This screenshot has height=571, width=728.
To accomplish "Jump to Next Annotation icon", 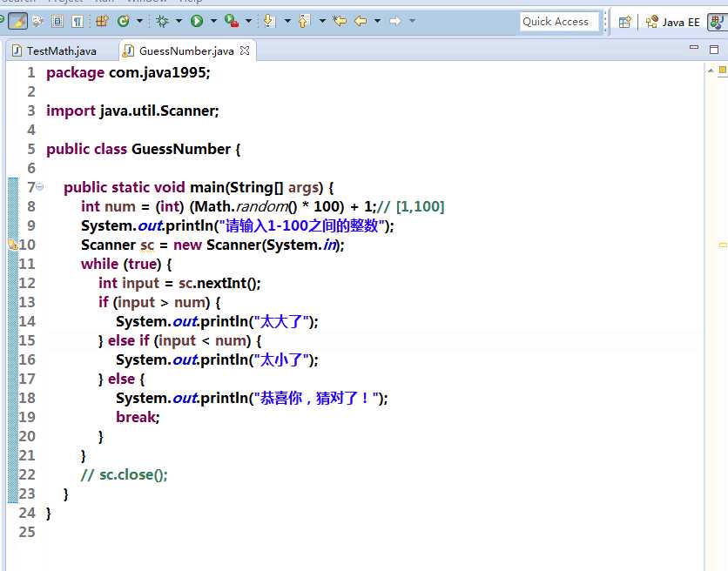I will pyautogui.click(x=269, y=21).
